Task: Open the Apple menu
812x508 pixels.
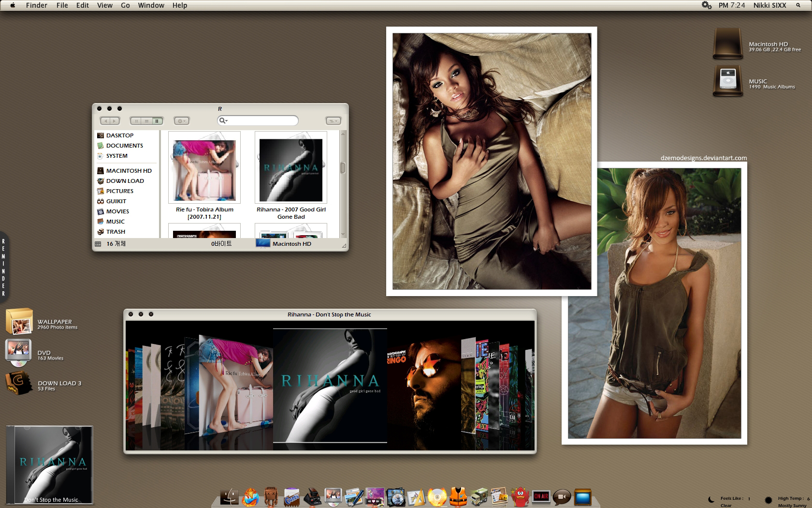Action: (x=13, y=5)
